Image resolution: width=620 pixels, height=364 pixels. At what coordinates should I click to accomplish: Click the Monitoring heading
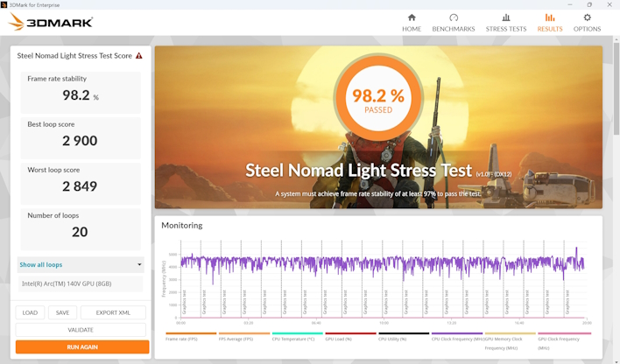click(182, 225)
